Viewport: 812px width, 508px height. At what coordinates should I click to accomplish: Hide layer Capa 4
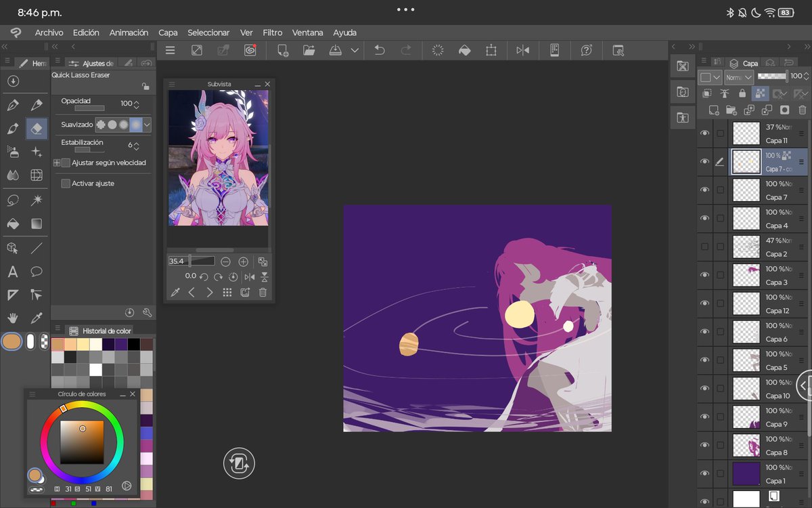(704, 218)
